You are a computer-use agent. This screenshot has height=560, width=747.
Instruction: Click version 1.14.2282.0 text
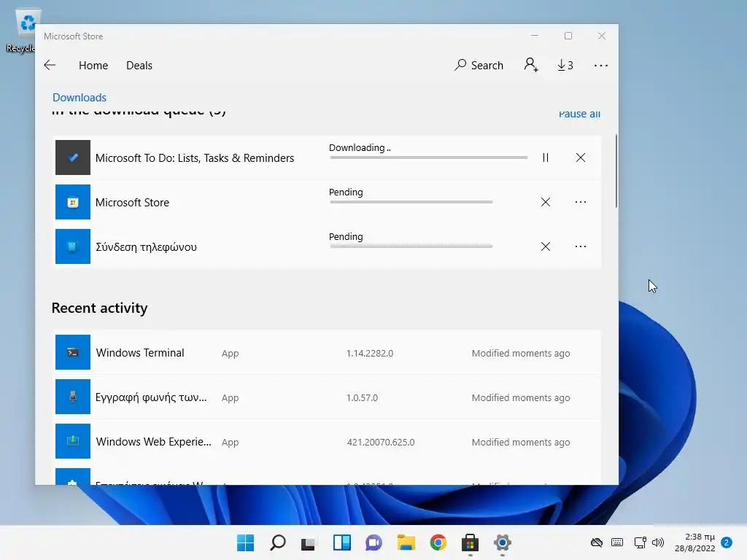(x=370, y=354)
